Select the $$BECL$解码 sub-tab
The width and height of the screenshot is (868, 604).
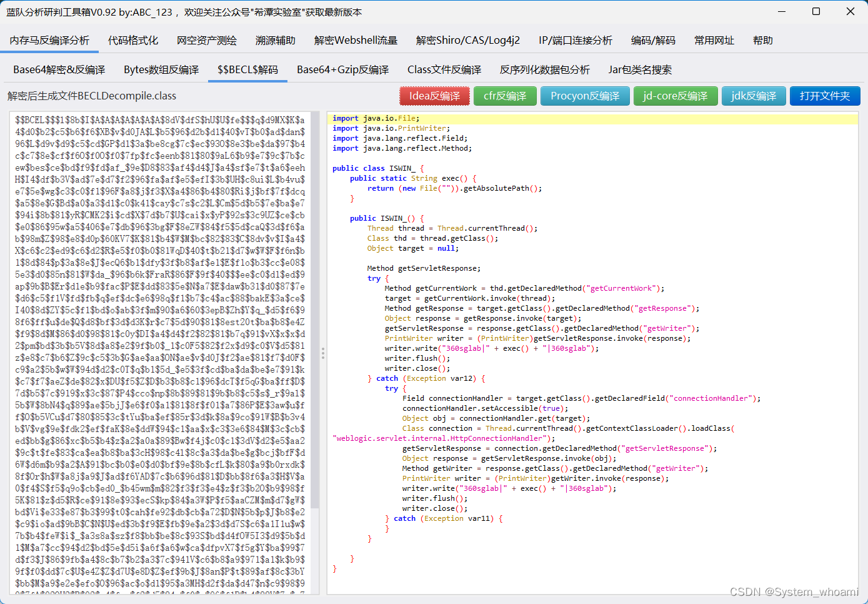(x=247, y=69)
